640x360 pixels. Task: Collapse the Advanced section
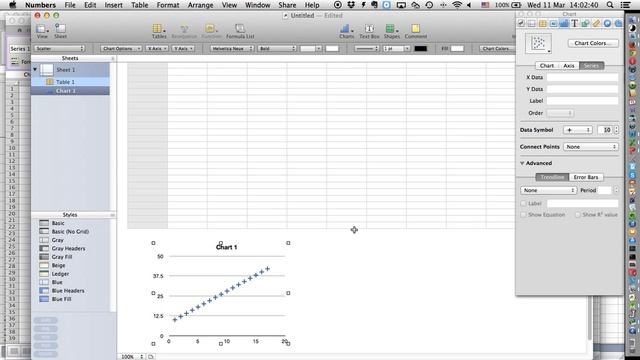(522, 163)
